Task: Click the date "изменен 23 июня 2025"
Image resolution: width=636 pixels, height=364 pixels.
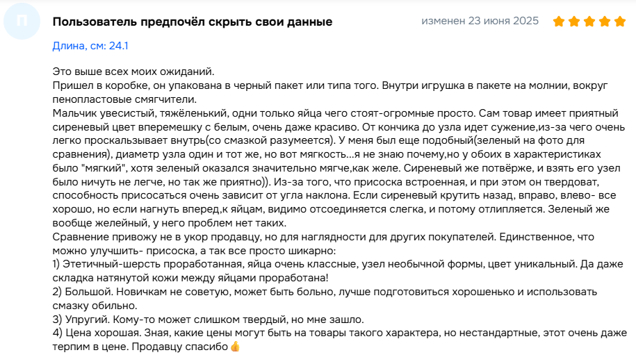Action: (480, 21)
